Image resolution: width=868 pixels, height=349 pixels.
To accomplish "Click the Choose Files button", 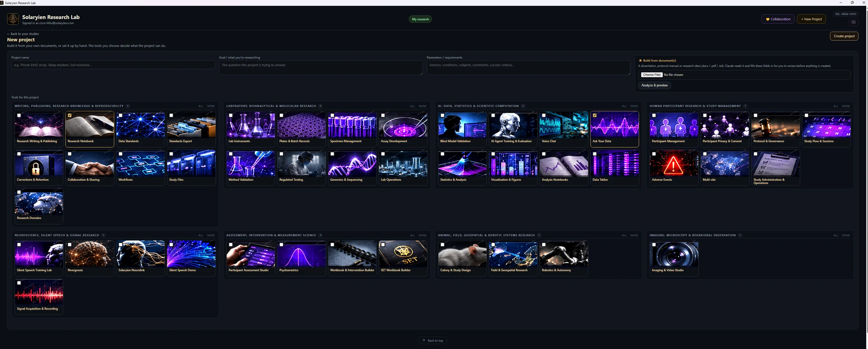I will click(652, 75).
